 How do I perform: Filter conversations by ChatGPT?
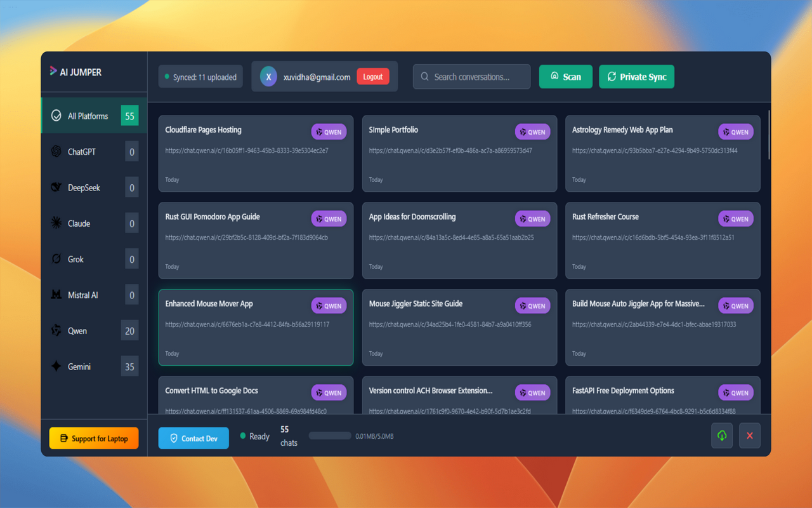[x=94, y=152]
